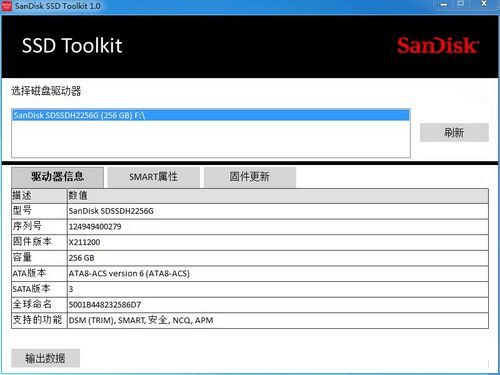Click the 描述 column header
Image resolution: width=500 pixels, height=375 pixels.
[39, 196]
